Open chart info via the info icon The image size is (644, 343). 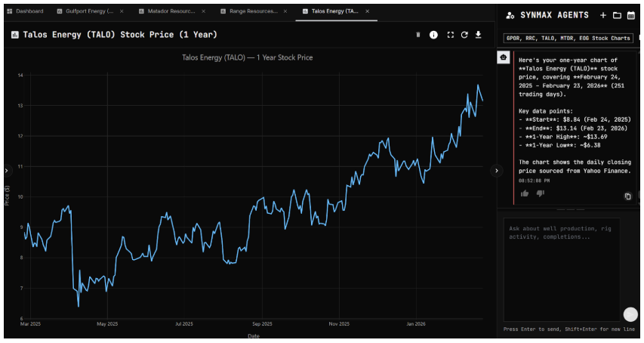(433, 35)
